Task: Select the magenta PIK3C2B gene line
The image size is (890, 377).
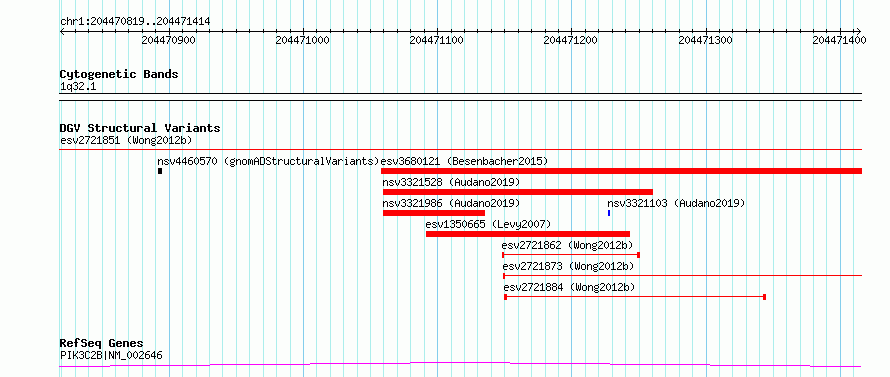Action: pos(460,364)
